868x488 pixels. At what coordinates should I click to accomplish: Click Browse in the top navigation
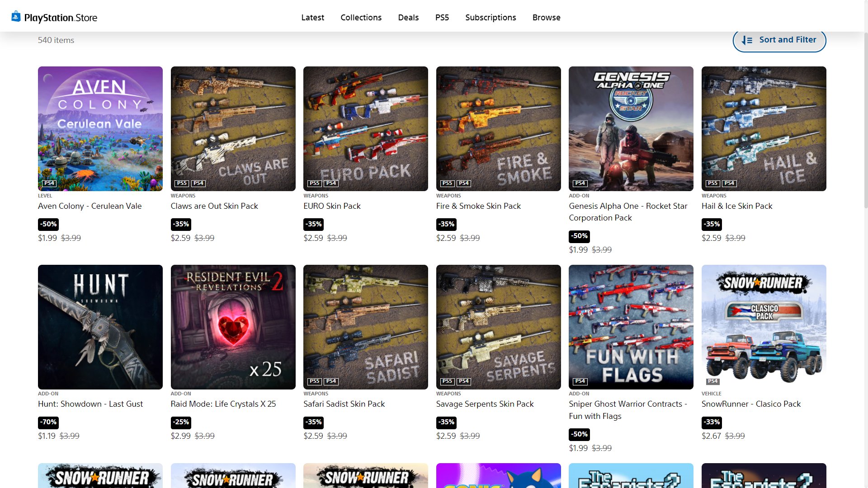[x=546, y=18]
